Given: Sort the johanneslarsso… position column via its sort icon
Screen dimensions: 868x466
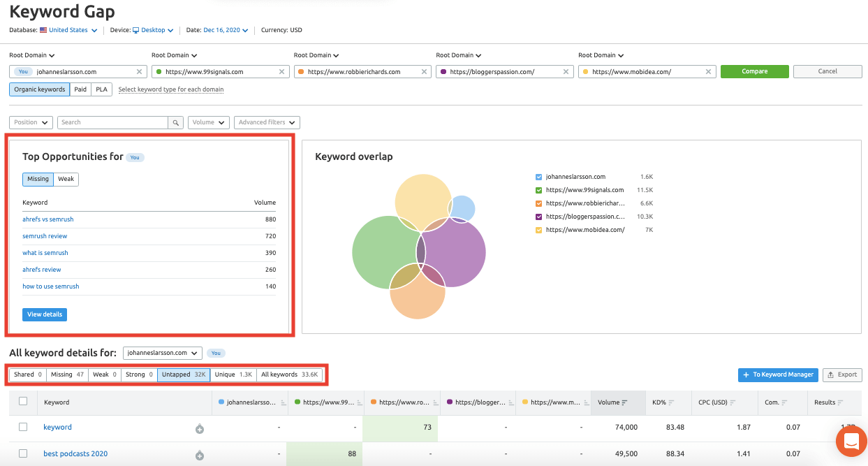Looking at the screenshot, I should point(284,402).
